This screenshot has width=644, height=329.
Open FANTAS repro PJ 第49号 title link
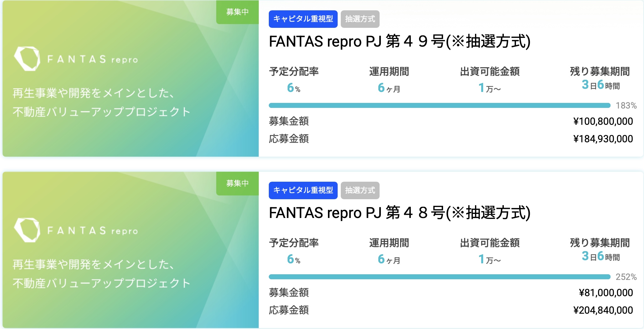pos(400,42)
